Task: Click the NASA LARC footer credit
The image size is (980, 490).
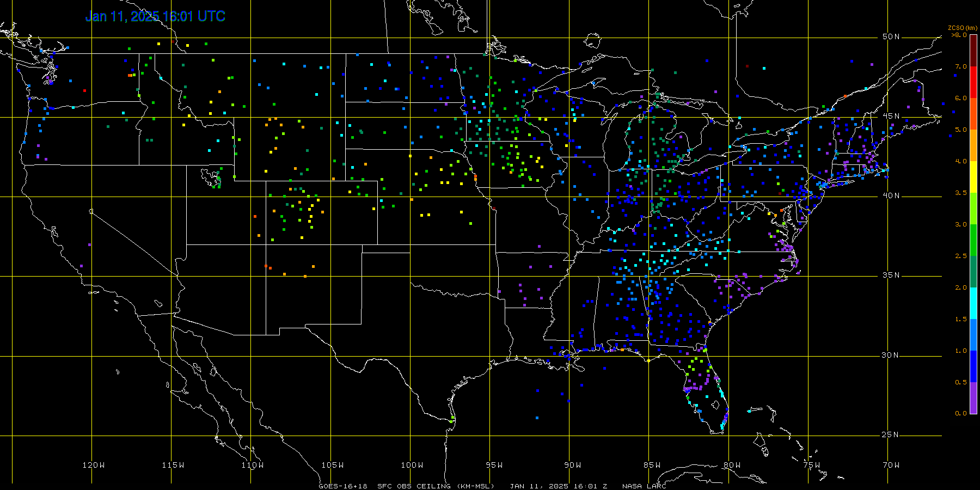Action: click(644, 486)
